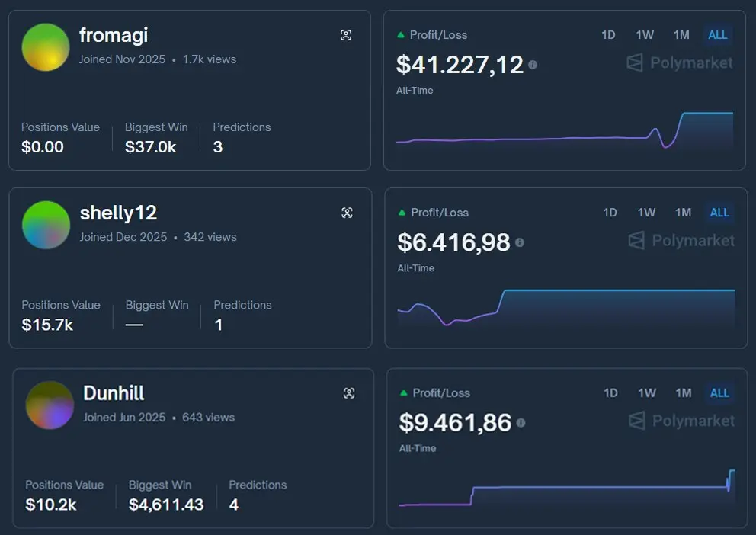Select the 1W range on fromagi's Profit/Loss chart

click(645, 35)
